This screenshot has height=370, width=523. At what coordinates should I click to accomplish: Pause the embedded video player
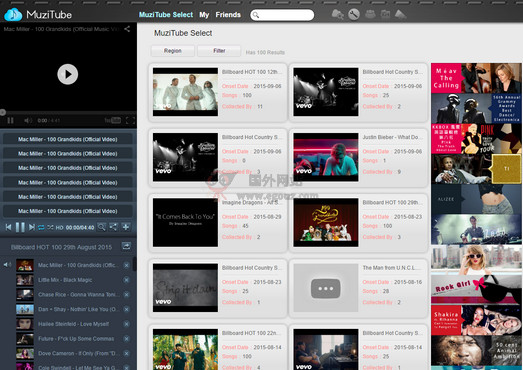[10, 120]
